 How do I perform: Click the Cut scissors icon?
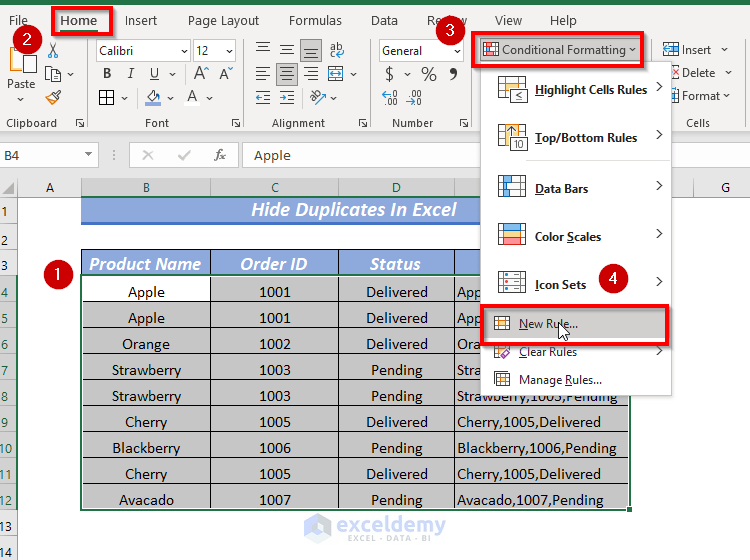coord(53,50)
